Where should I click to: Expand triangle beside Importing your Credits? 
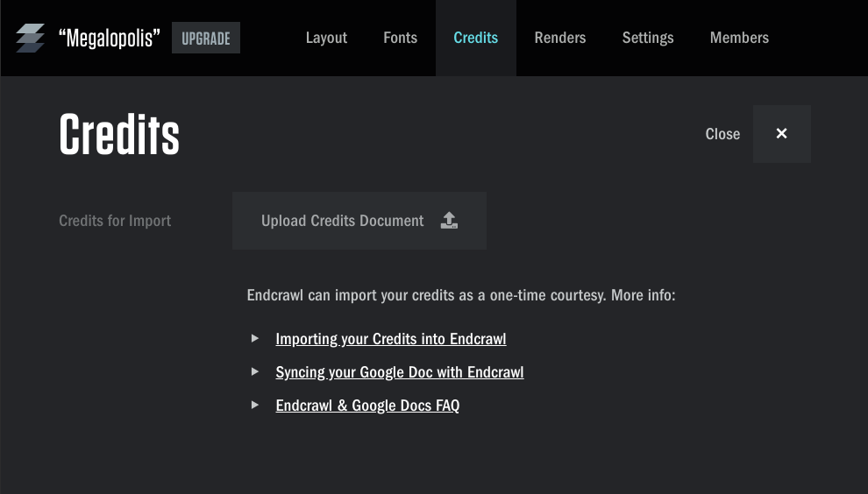point(254,338)
